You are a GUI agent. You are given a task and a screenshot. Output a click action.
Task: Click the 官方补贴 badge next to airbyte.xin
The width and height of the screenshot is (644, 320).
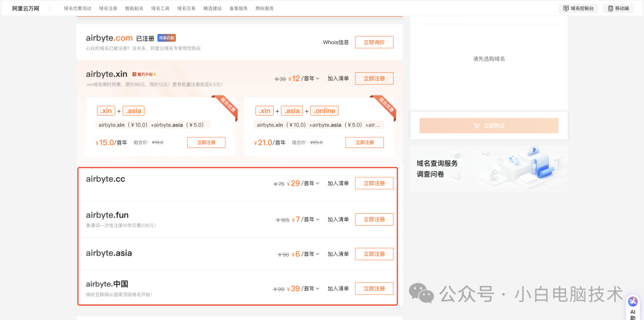144,75
